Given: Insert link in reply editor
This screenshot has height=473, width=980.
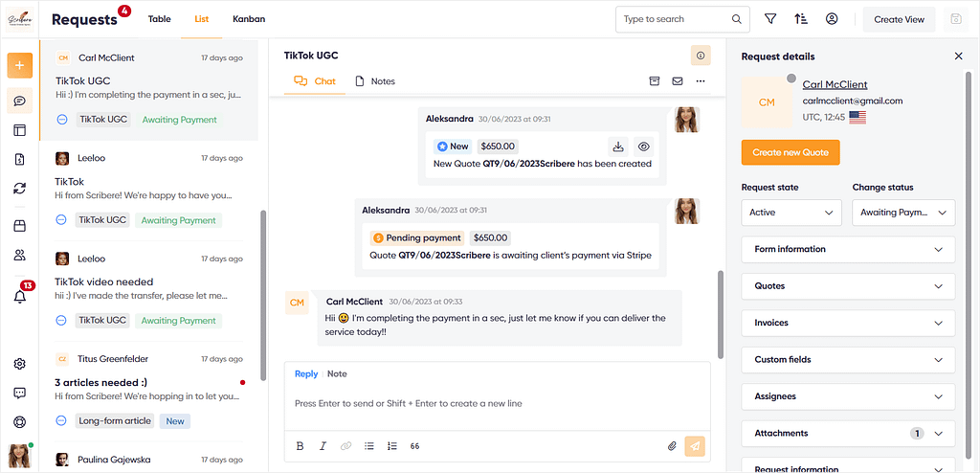Looking at the screenshot, I should 345,446.
